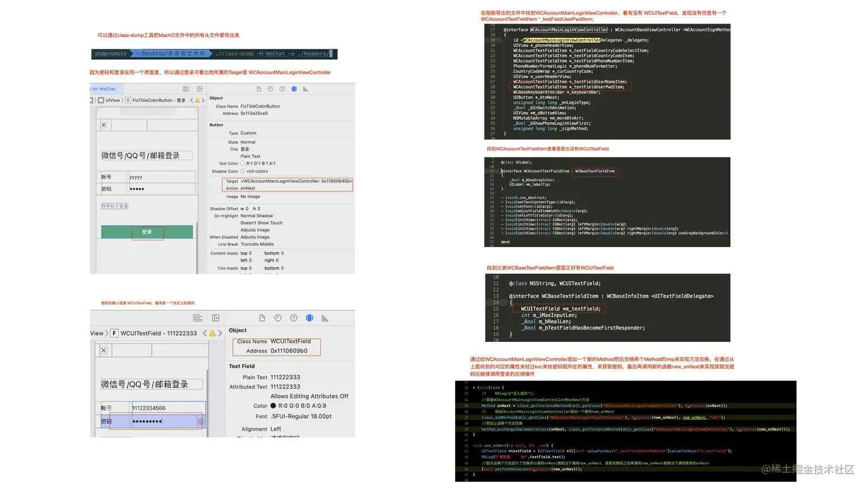The width and height of the screenshot is (868, 489).
Task: Open the document inspector icon in WCUITextField panel
Action: pos(262,318)
